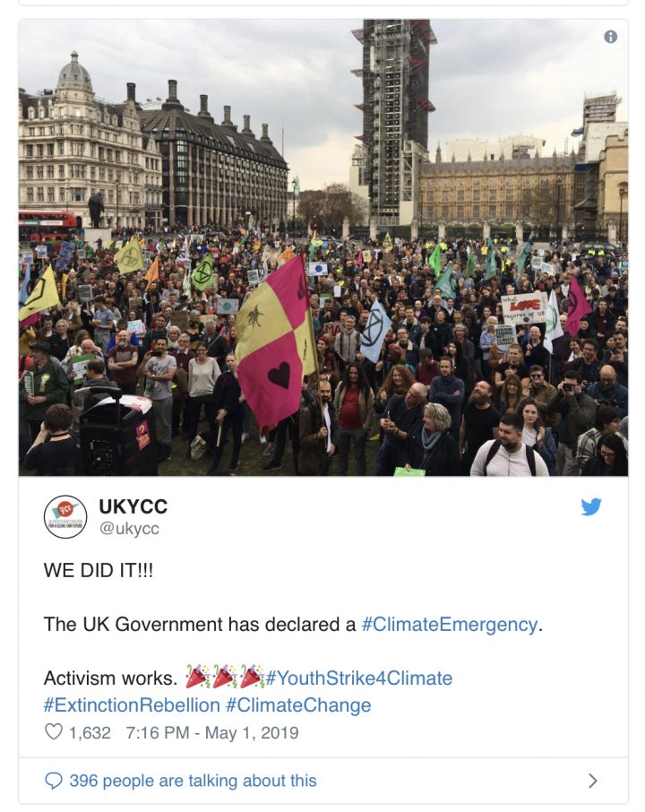Open the #ClimateEmergency hashtag
Screen dimensions: 645x812
(x=450, y=624)
